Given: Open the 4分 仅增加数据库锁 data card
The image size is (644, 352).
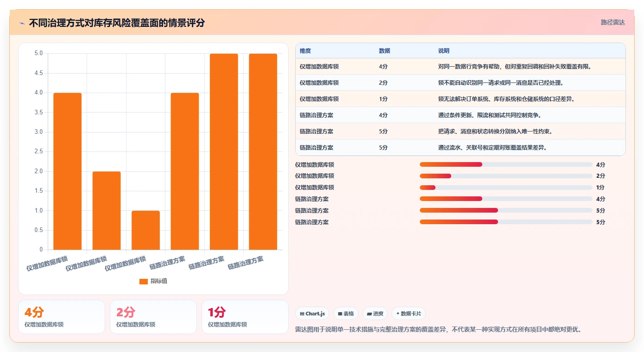Looking at the screenshot, I should point(62,317).
